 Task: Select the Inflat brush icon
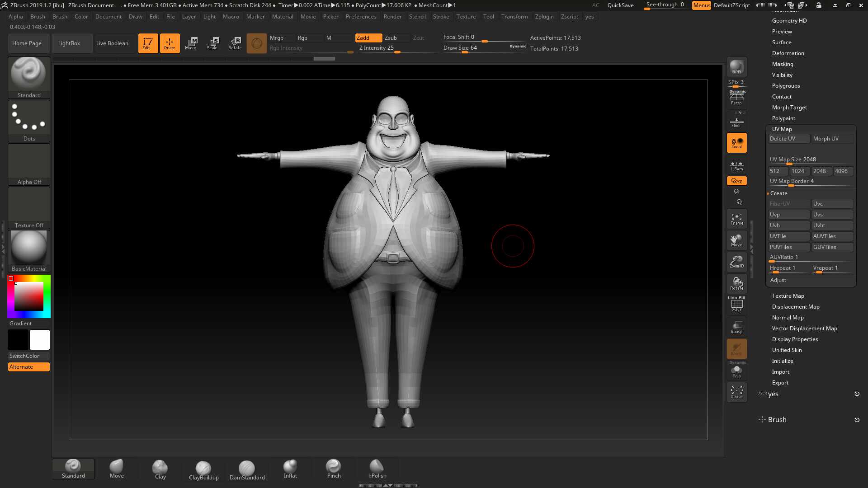(x=290, y=469)
